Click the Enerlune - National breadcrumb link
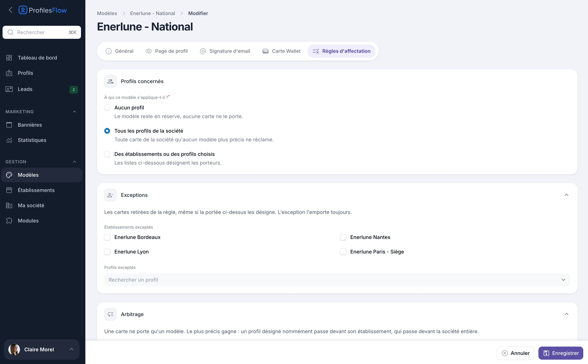 click(153, 13)
